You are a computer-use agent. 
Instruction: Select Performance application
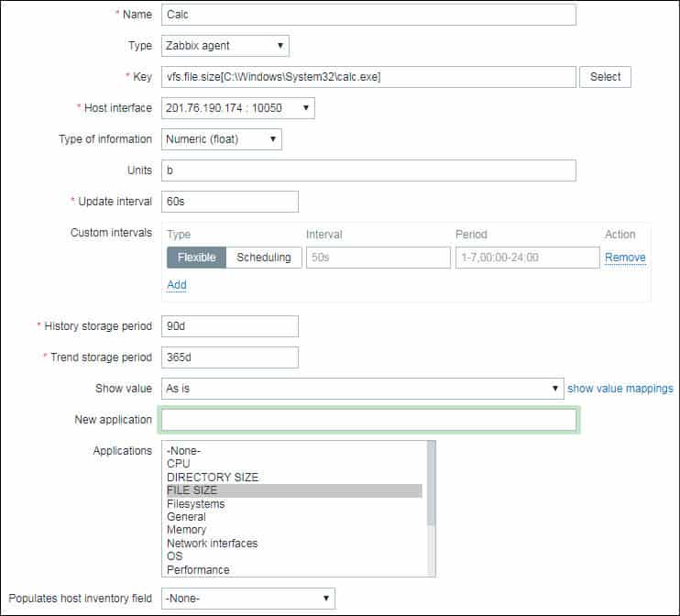pyautogui.click(x=294, y=569)
